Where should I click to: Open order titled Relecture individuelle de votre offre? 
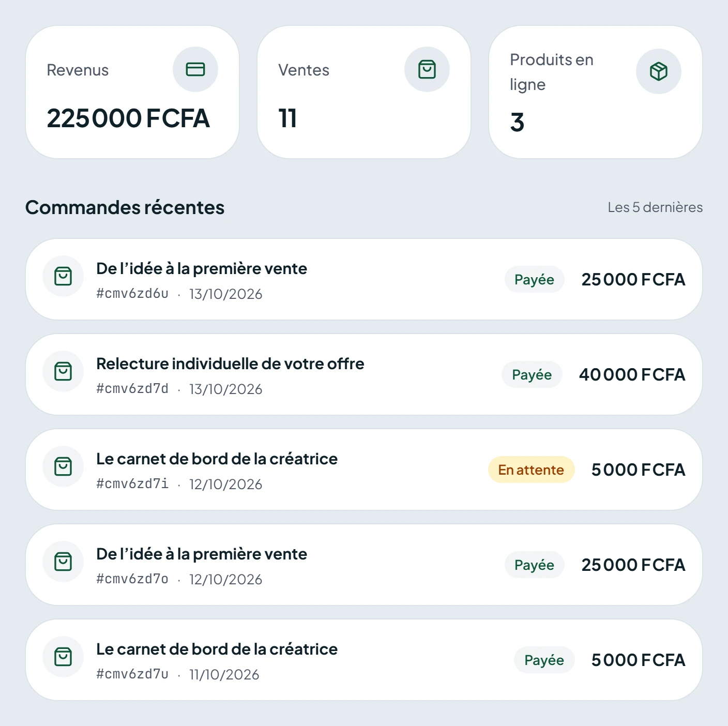click(x=364, y=374)
